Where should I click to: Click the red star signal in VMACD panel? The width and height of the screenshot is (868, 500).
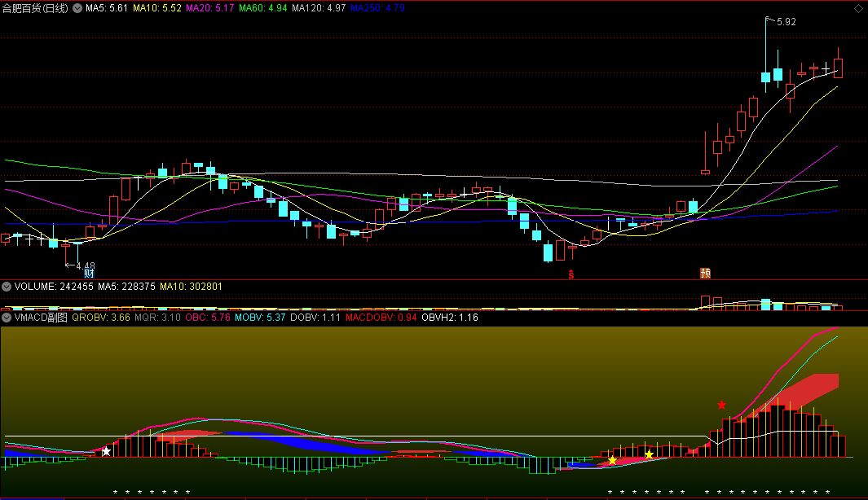[x=722, y=406]
